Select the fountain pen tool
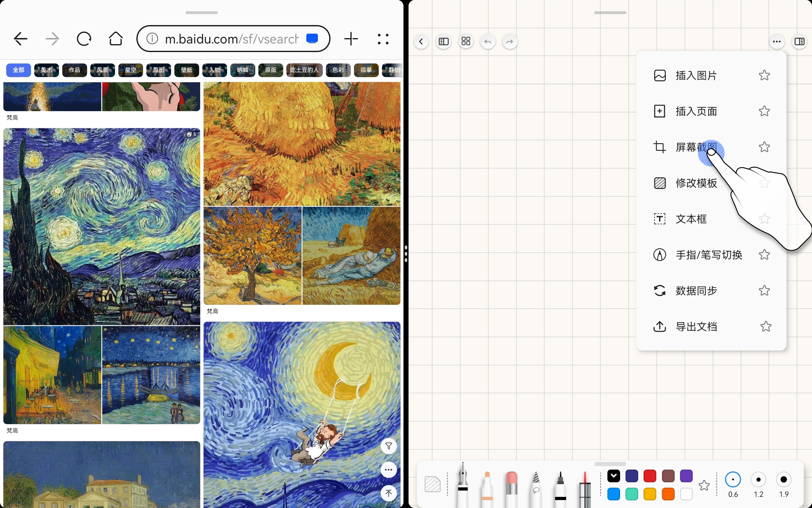 point(463,485)
